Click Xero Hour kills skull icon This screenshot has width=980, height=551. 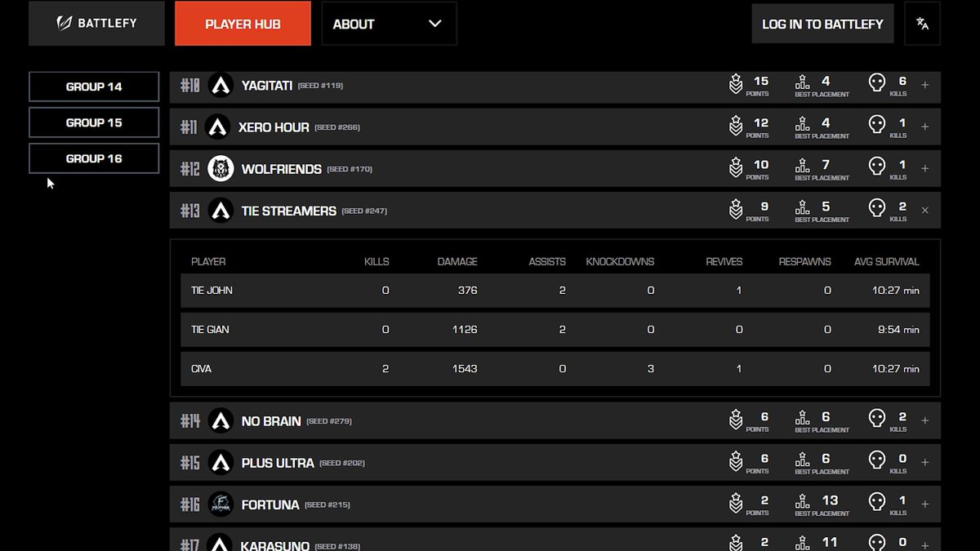(876, 125)
